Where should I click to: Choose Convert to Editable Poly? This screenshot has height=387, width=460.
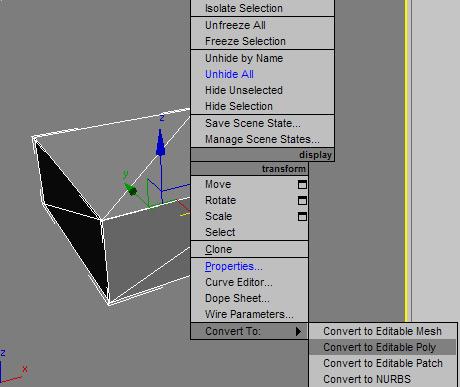383,347
